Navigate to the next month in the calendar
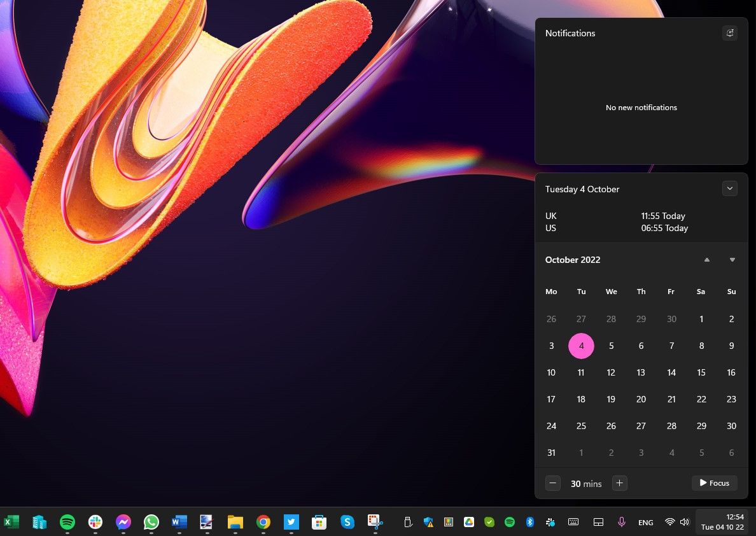The image size is (756, 536). tap(732, 260)
